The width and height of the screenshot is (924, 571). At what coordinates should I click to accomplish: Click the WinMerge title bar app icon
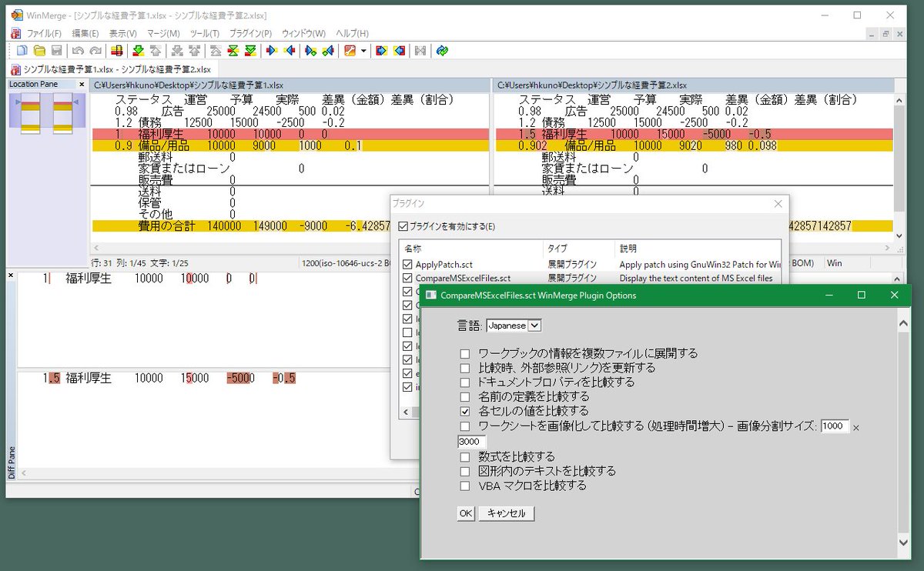point(16,16)
